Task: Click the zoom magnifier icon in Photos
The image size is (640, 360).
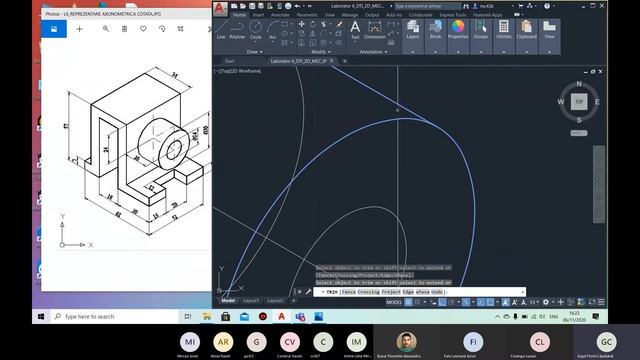Action: pyautogui.click(x=106, y=29)
